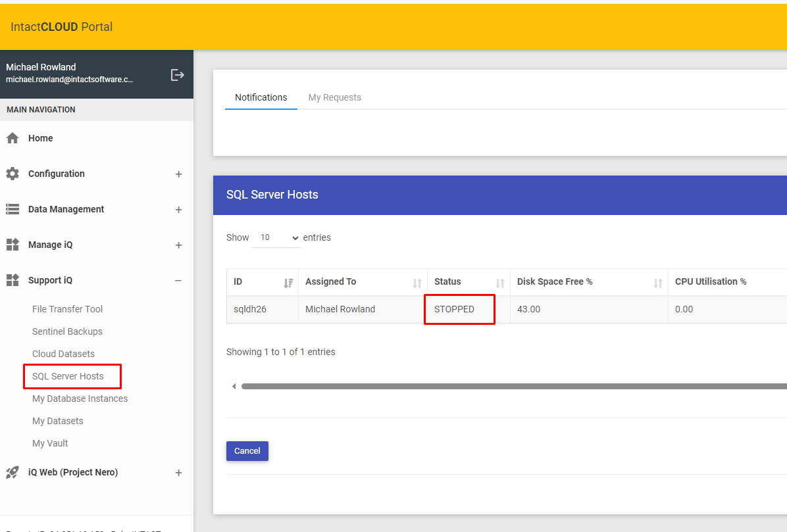This screenshot has width=787, height=532.
Task: Switch to the My Requests tab
Action: pos(334,97)
